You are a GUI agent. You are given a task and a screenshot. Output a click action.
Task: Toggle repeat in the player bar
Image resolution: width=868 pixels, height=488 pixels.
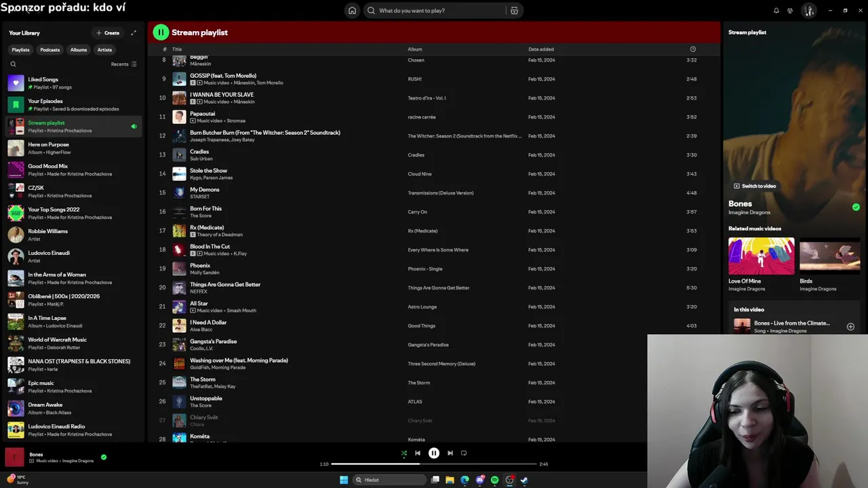click(x=464, y=453)
